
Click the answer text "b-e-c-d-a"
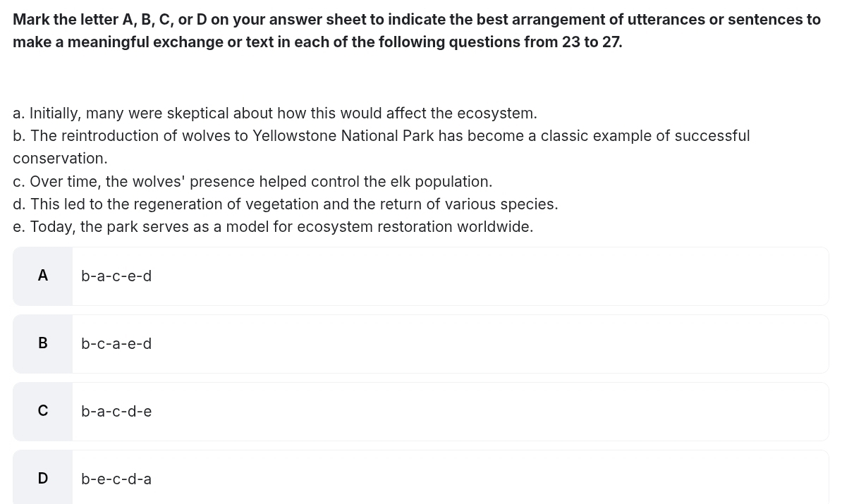[x=116, y=479]
